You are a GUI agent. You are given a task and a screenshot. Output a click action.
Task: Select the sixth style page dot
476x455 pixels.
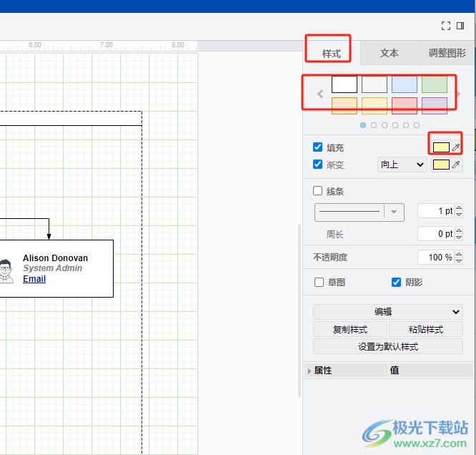417,125
